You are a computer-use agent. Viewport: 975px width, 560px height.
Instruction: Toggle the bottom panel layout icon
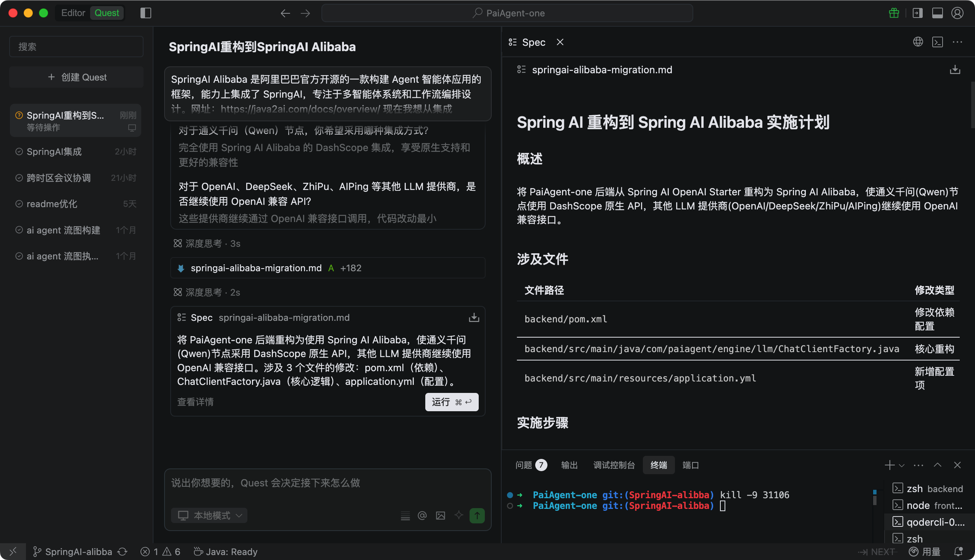(937, 13)
